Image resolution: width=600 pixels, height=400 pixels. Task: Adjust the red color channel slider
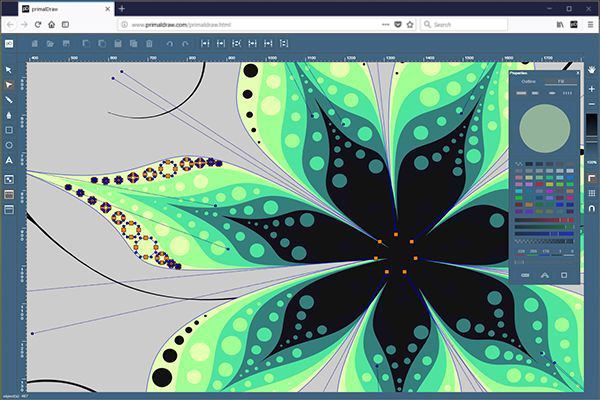point(544,220)
